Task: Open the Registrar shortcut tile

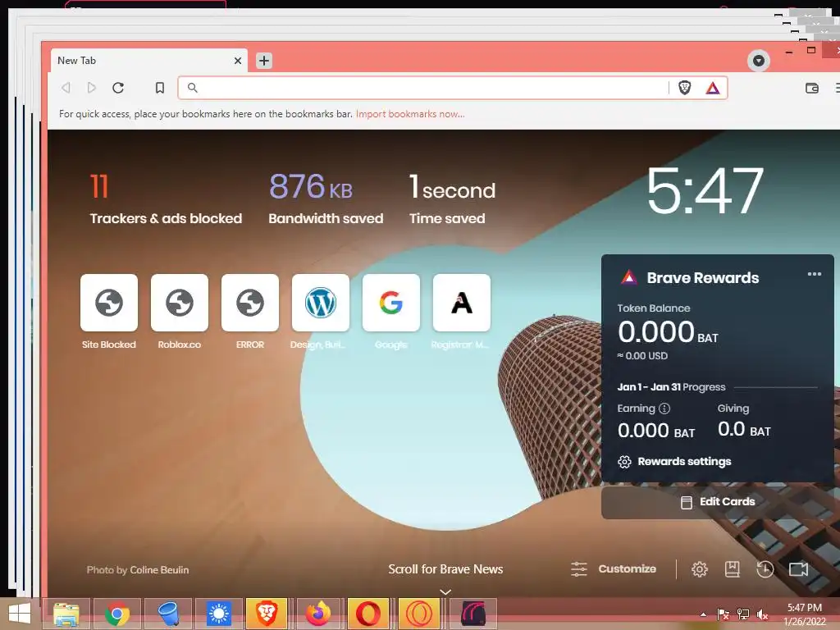Action: pos(462,303)
